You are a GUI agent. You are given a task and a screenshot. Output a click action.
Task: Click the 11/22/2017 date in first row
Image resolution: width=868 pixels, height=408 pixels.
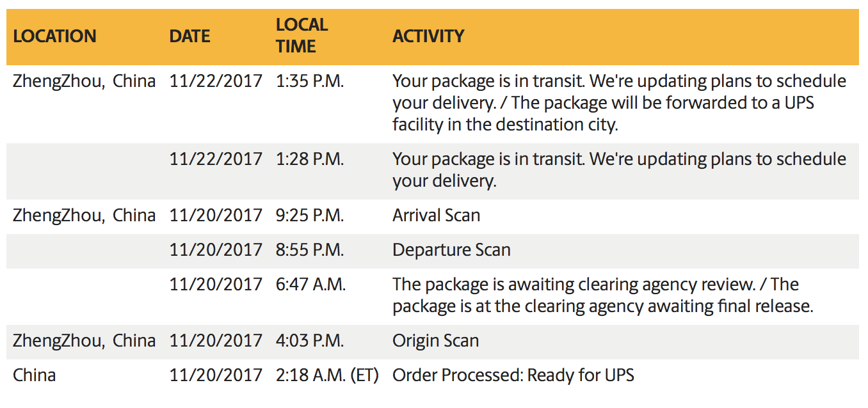click(x=216, y=81)
